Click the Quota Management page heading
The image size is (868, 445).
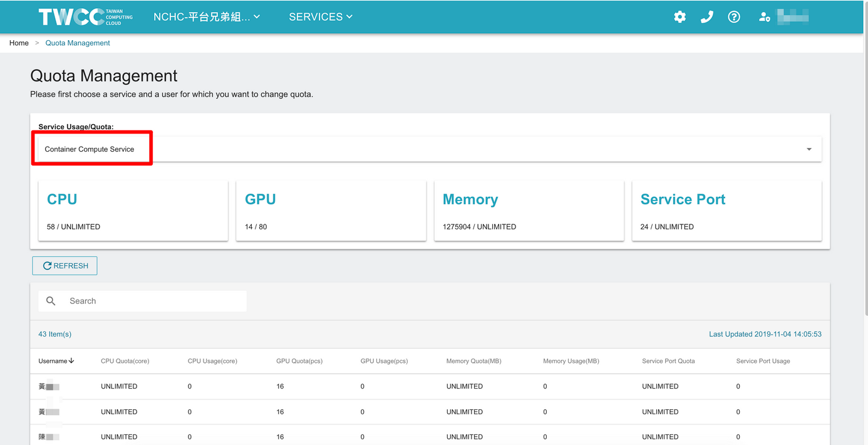pos(104,76)
